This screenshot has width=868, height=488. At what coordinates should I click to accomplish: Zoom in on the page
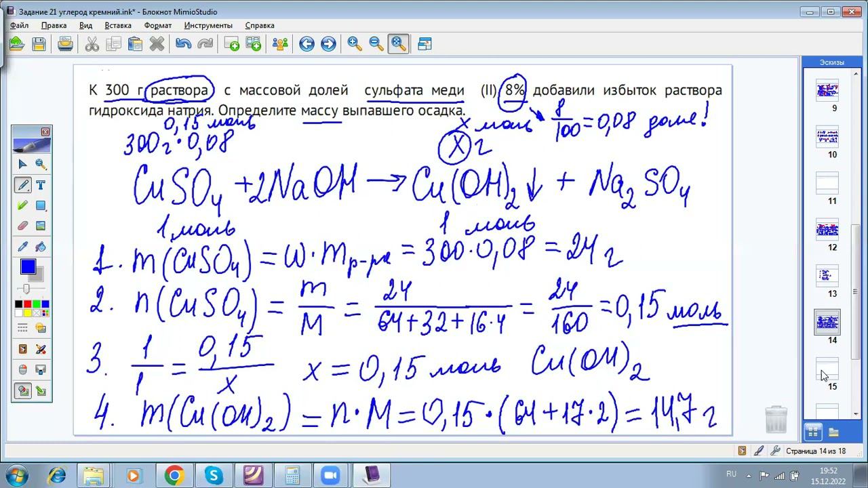(x=355, y=44)
